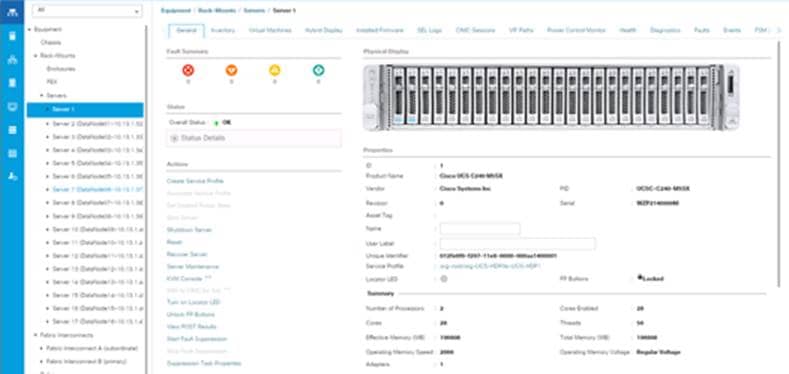789x374 pixels.
Task: Switch to the Health tab
Action: [x=627, y=31]
